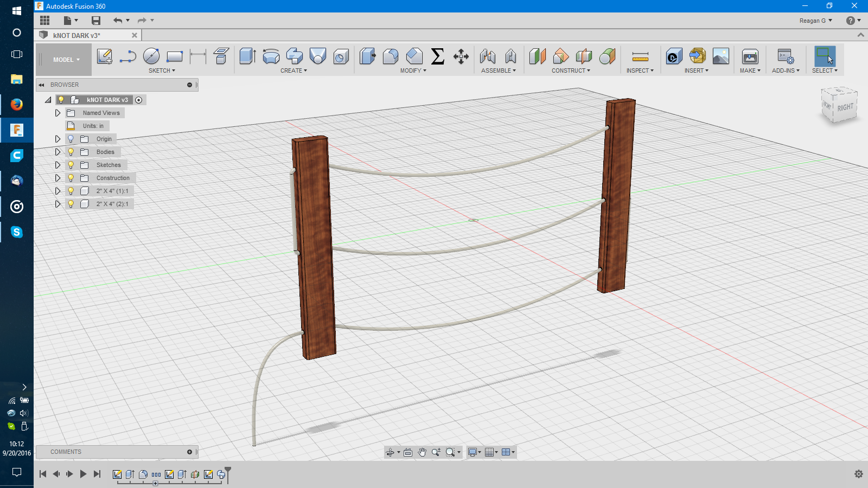
Task: Expand the Bodies folder
Action: [58, 152]
